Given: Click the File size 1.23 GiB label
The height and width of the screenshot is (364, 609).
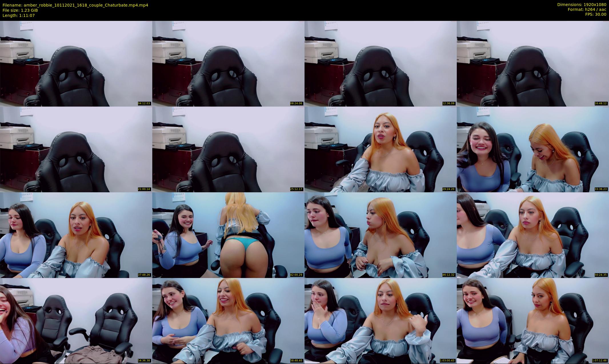Looking at the screenshot, I should tap(20, 10).
